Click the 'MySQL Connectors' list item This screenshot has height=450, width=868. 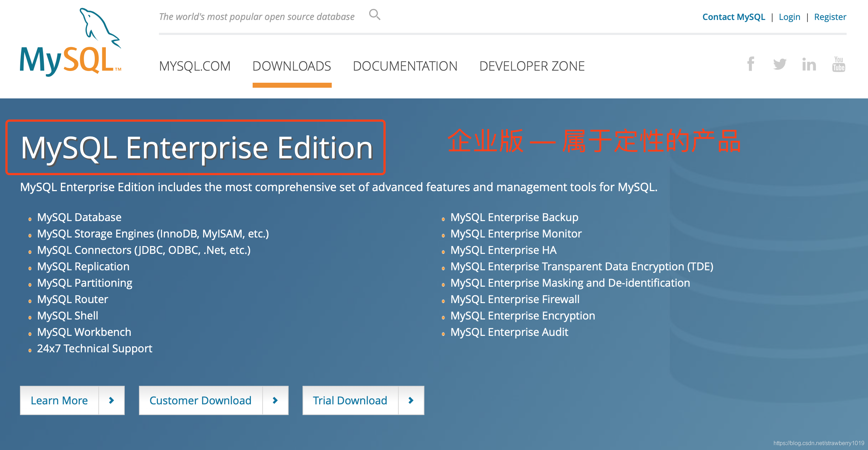(x=144, y=250)
